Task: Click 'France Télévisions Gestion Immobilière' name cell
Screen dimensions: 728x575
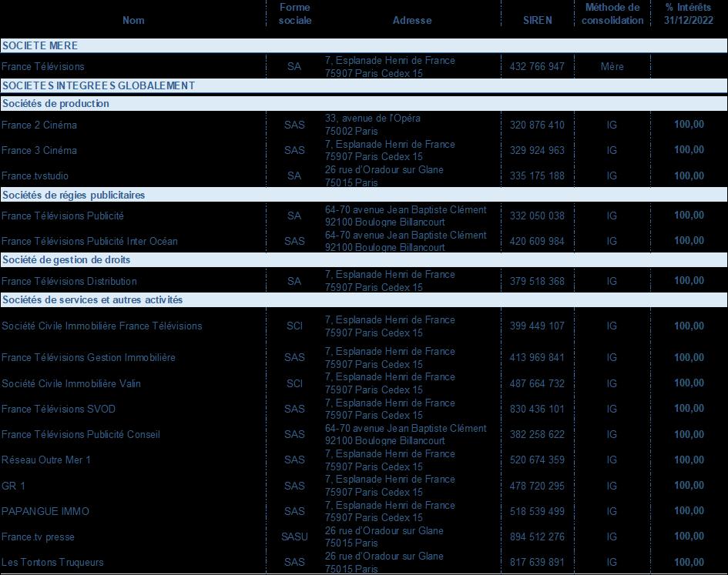Action: [x=89, y=358]
